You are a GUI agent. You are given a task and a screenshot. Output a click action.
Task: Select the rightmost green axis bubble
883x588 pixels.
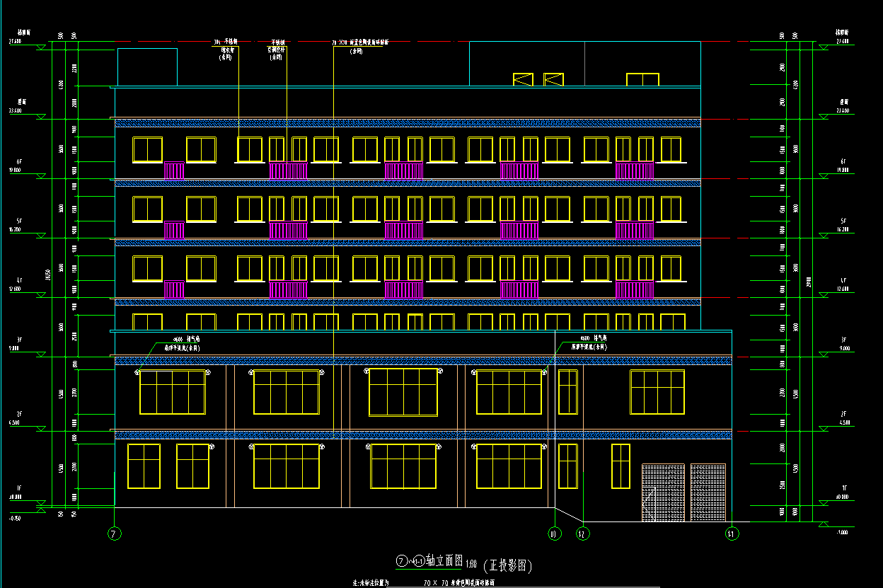point(732,534)
